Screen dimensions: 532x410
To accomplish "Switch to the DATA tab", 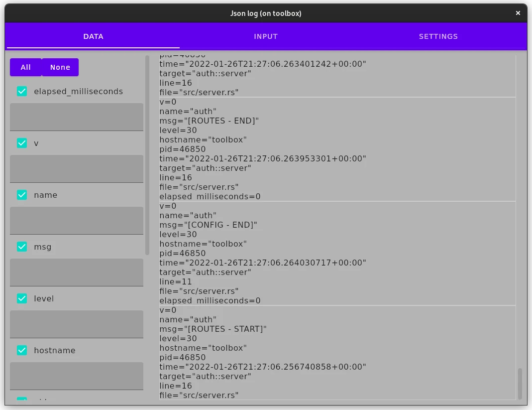I will coord(93,36).
